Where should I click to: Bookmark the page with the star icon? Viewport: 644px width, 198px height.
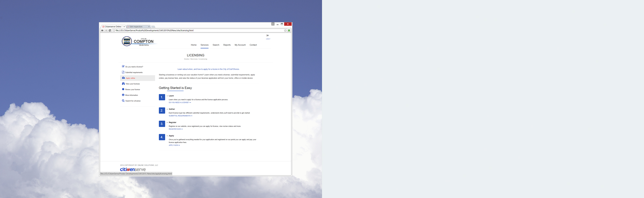click(x=285, y=31)
